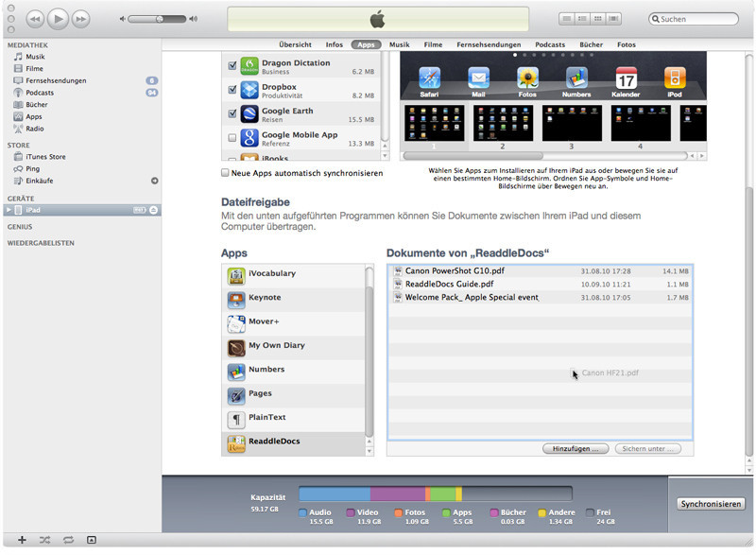
Task: Select PlainText in file sharing apps
Action: 293,420
